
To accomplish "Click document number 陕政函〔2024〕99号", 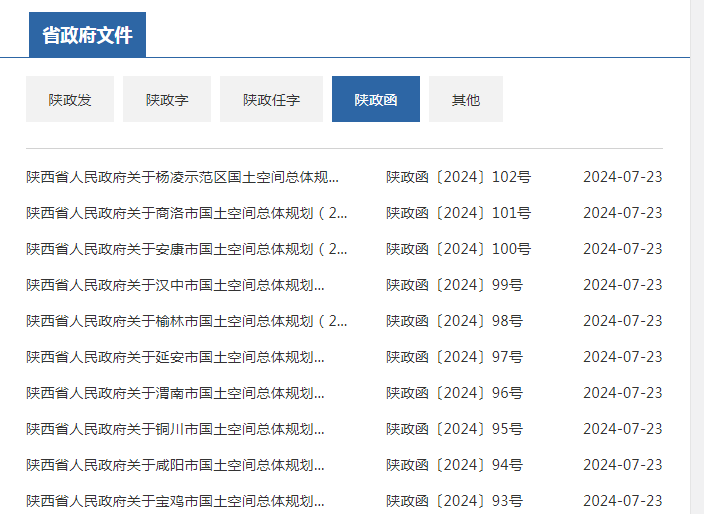I will (454, 285).
